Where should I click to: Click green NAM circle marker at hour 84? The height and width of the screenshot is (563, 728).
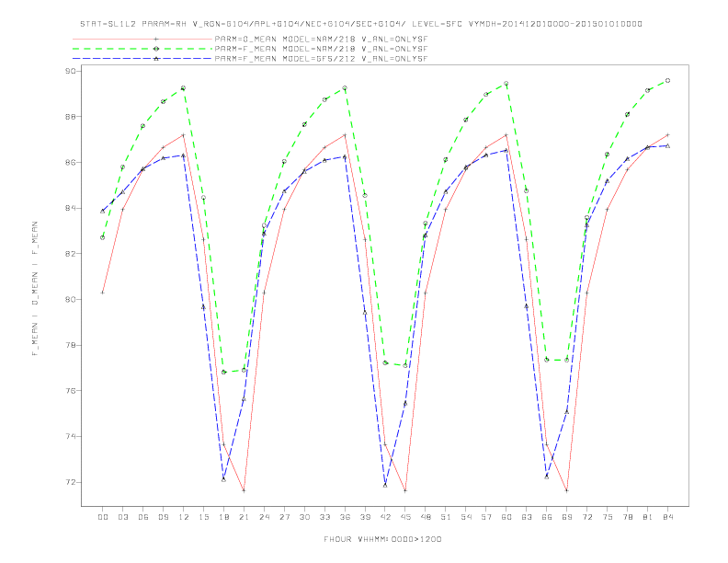[667, 80]
